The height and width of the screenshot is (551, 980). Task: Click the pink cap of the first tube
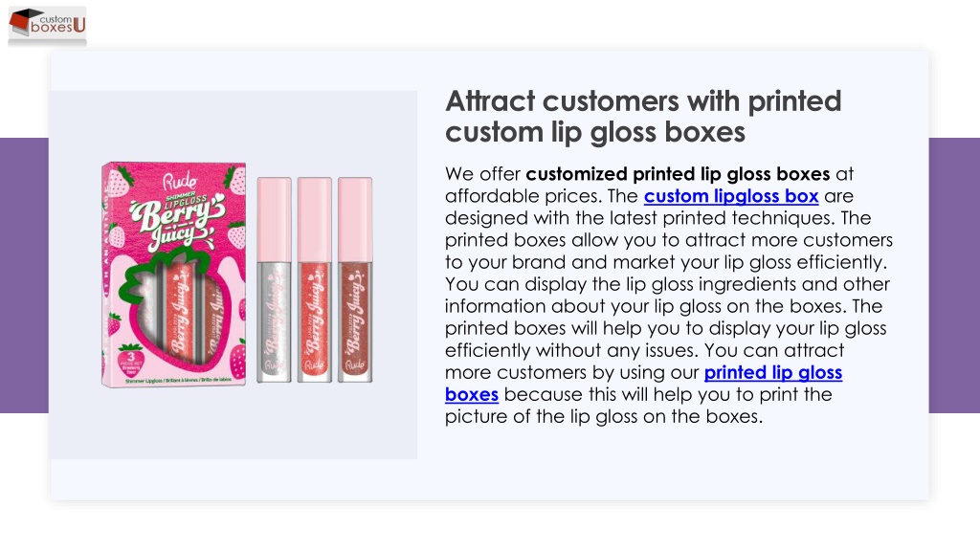274,219
